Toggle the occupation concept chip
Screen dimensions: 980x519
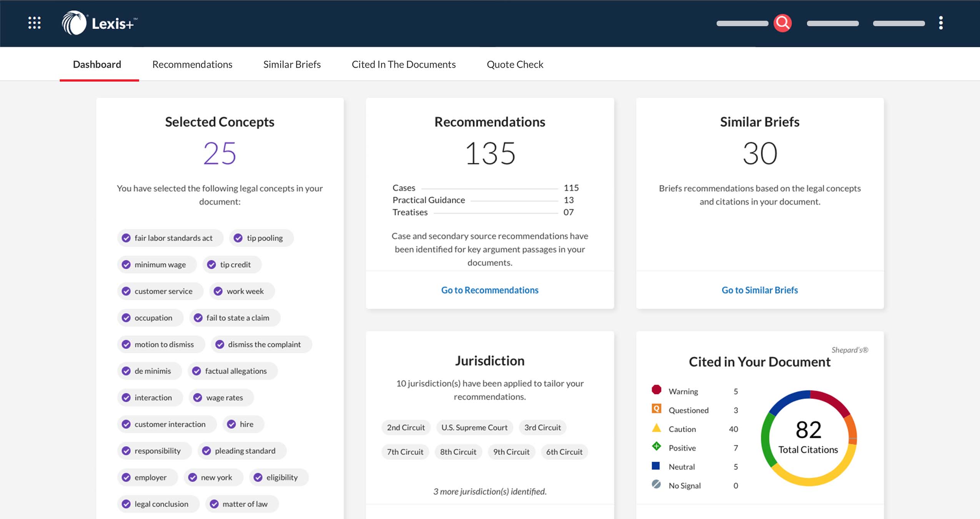pos(150,318)
